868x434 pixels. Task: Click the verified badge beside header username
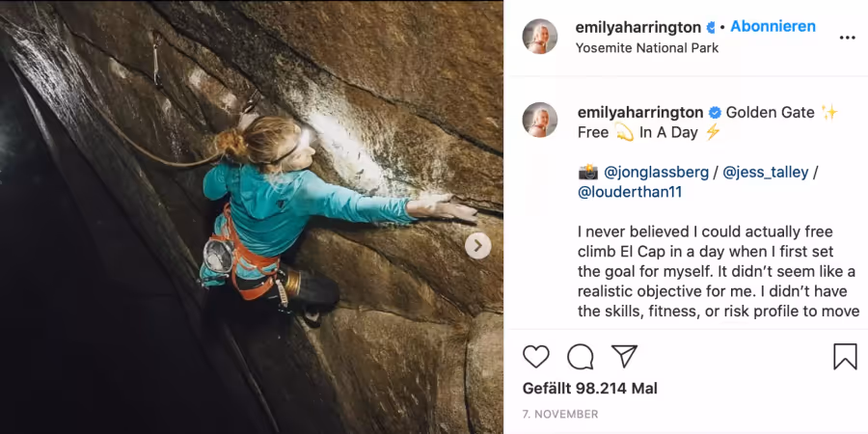tap(711, 27)
